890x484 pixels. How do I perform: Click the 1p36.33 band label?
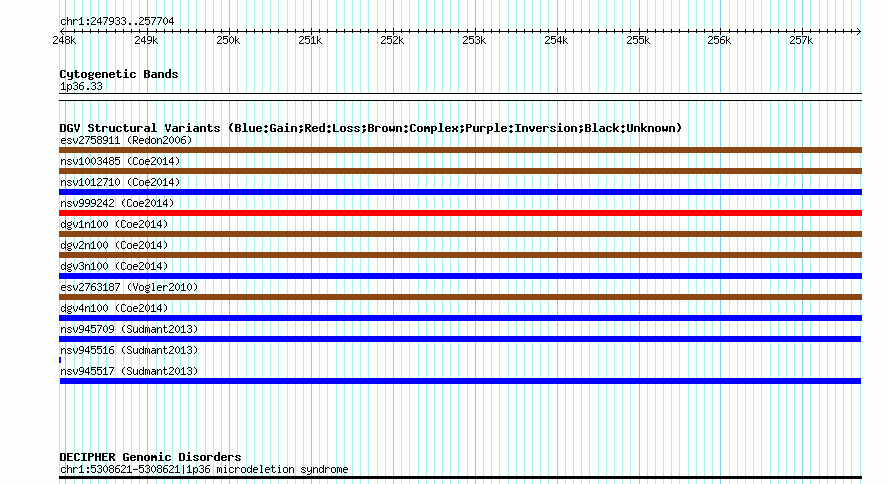pyautogui.click(x=81, y=86)
